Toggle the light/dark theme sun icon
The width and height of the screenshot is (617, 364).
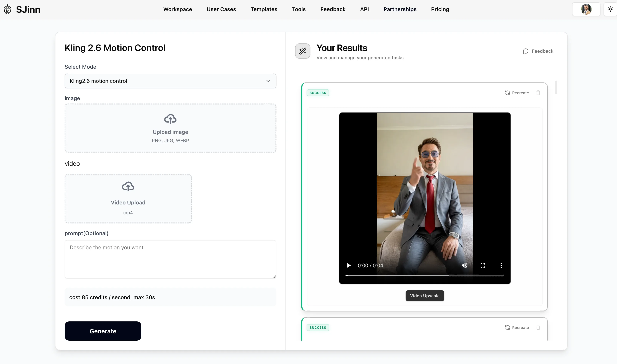[610, 9]
